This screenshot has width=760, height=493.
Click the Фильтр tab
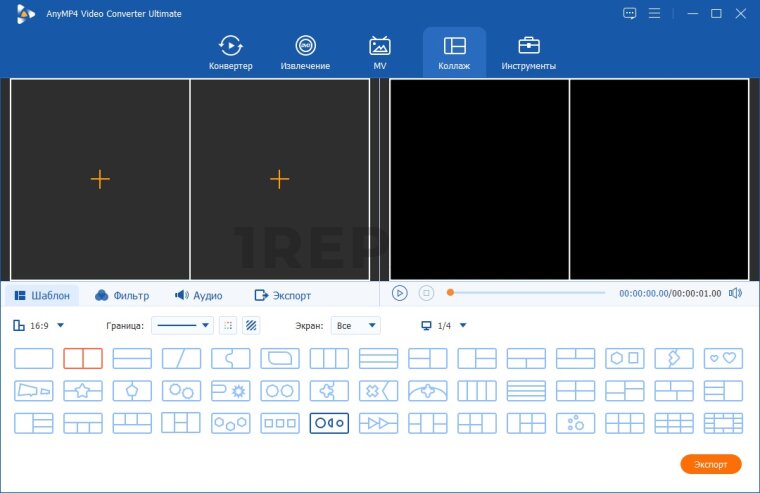click(122, 295)
